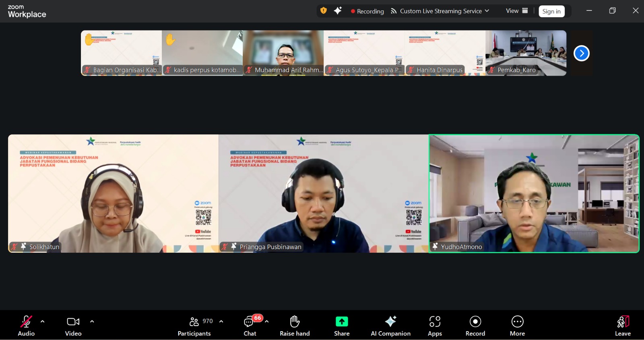Viewport: 644px width, 340px height.
Task: Click the Recording indicator
Action: (367, 11)
